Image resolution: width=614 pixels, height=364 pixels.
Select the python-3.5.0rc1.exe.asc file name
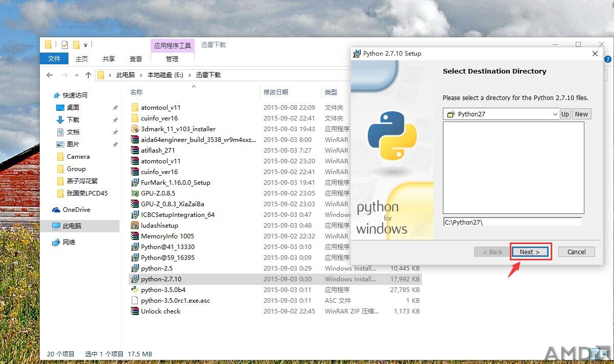pos(175,301)
